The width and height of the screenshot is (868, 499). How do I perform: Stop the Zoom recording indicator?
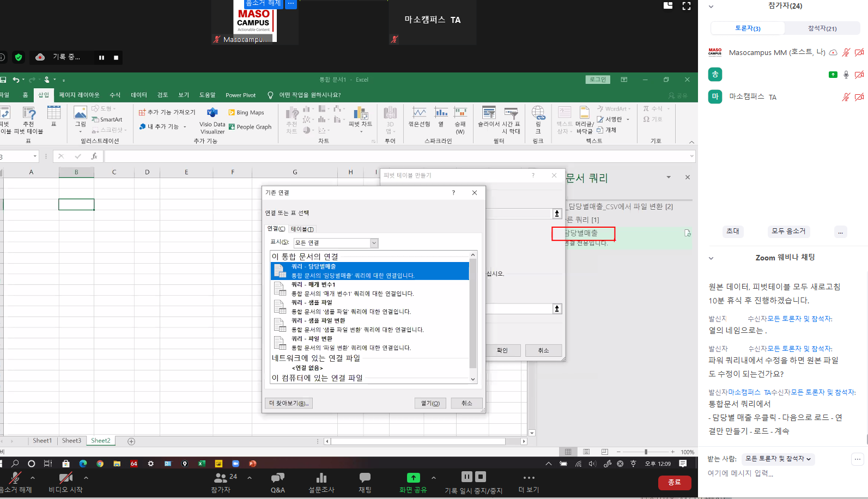tap(116, 57)
